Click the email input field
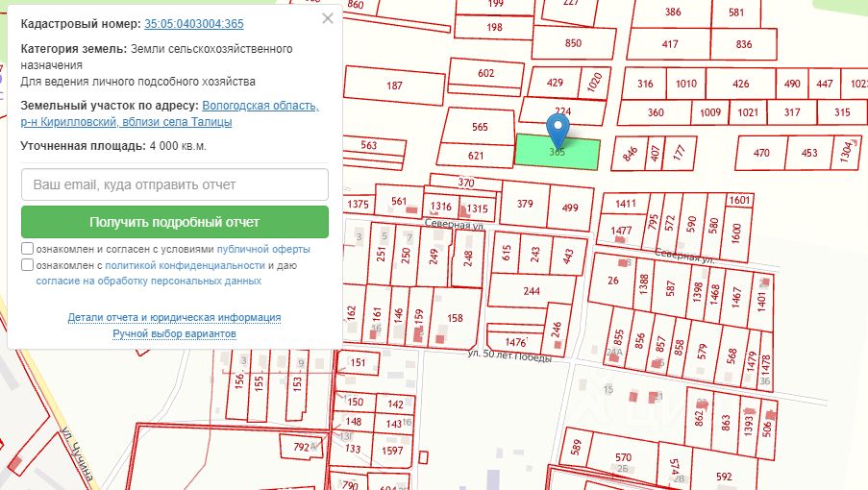Image resolution: width=868 pixels, height=490 pixels. [175, 184]
